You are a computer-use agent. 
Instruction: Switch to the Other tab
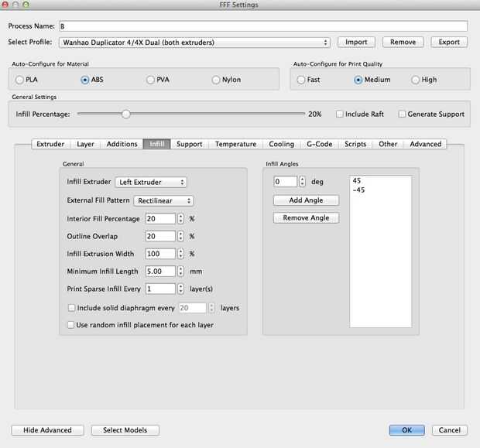(388, 144)
